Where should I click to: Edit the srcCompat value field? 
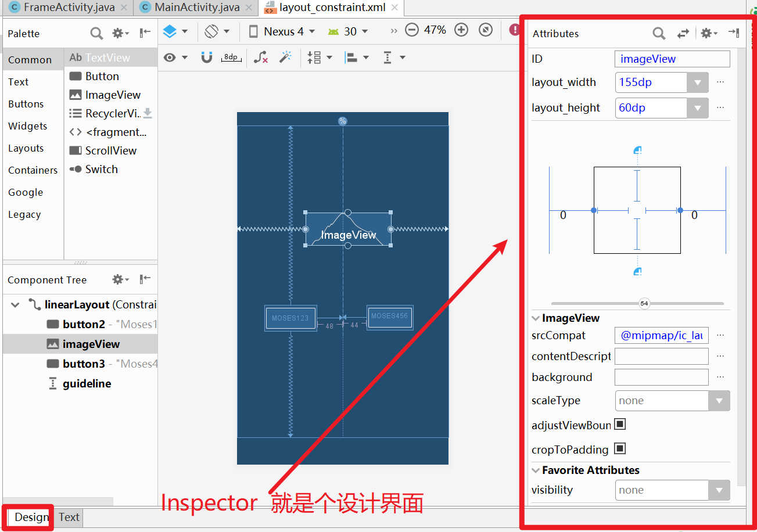point(662,335)
